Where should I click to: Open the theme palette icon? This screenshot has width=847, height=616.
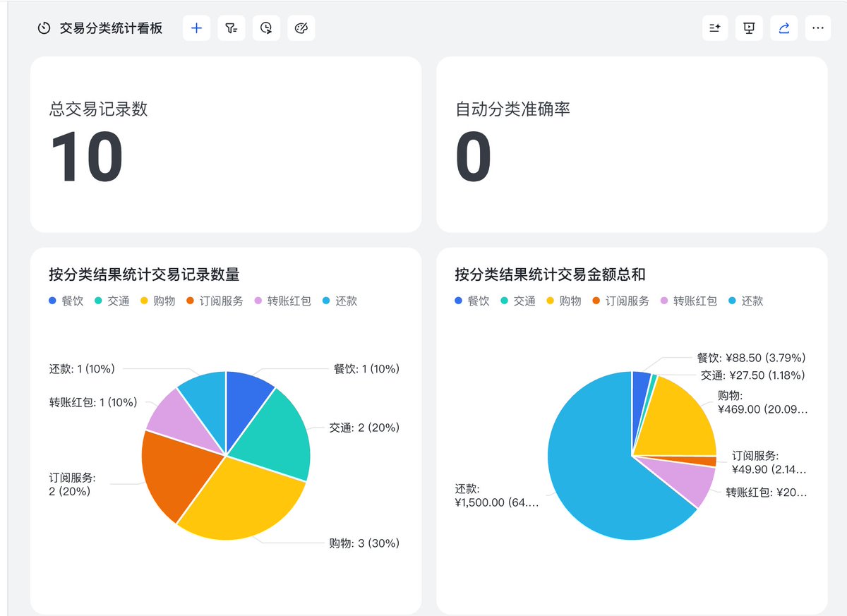coord(301,28)
